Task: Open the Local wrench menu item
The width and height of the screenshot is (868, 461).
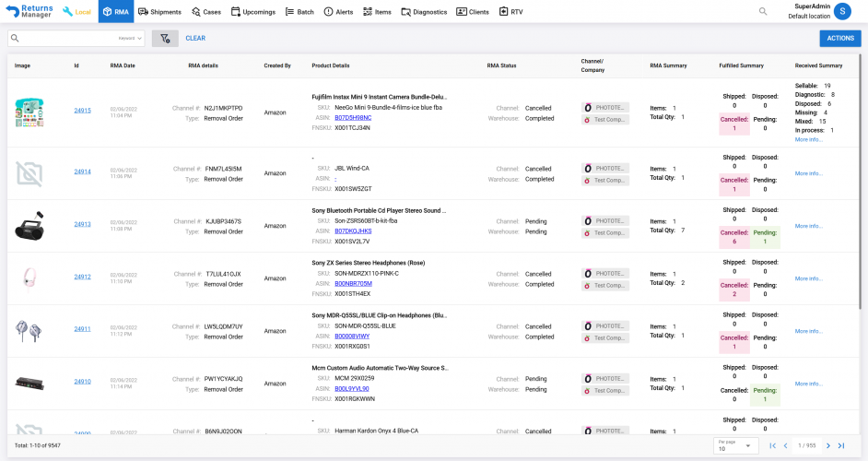Action: pyautogui.click(x=77, y=12)
